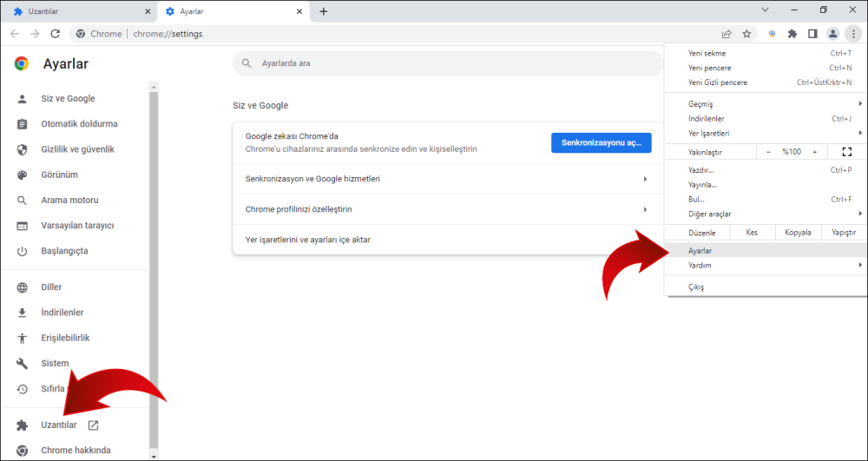This screenshot has height=461, width=868.
Task: Click the Chrome hakkında logo icon
Action: (23, 451)
